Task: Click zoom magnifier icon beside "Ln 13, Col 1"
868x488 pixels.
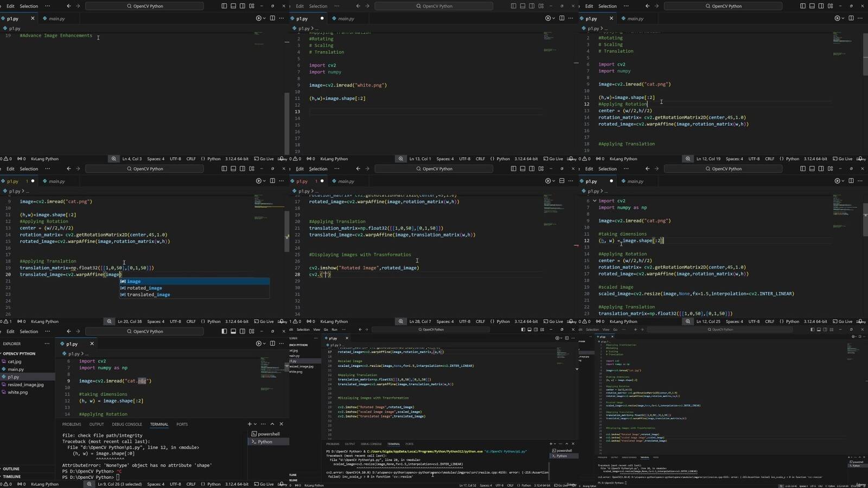Action: click(401, 159)
